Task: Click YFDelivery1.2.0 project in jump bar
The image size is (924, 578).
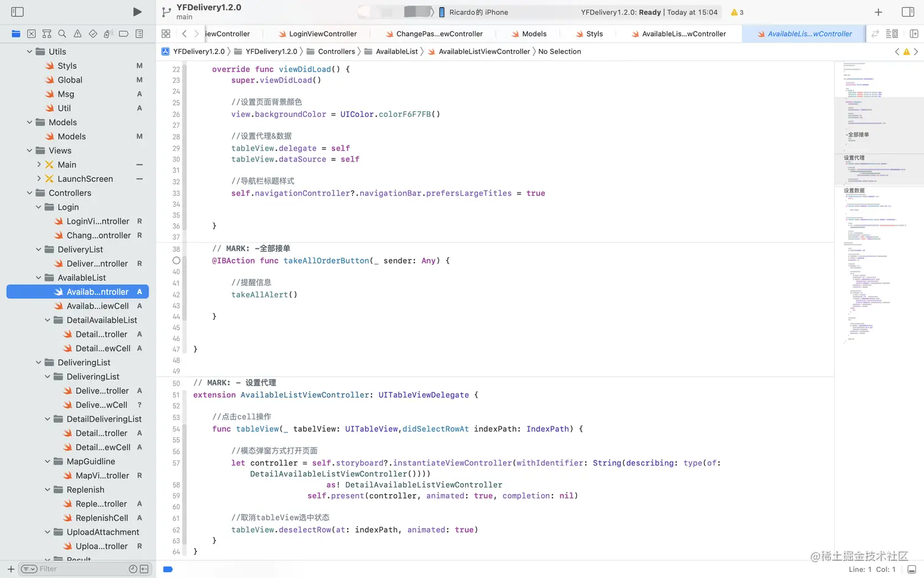Action: click(x=193, y=51)
